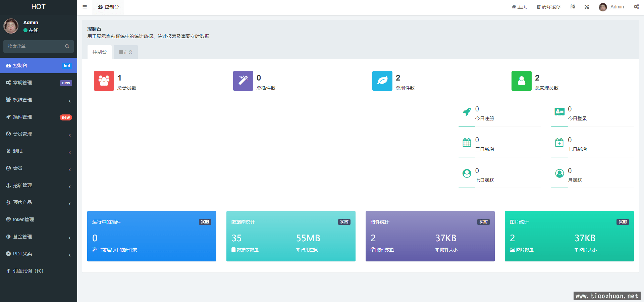Click the 55MB 占用空间 value

point(308,238)
